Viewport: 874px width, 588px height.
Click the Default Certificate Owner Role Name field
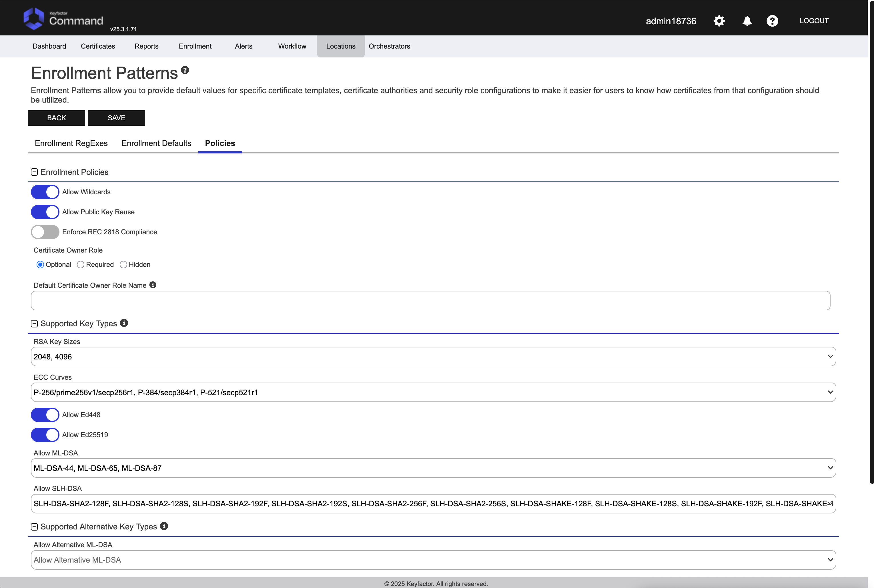click(x=430, y=301)
